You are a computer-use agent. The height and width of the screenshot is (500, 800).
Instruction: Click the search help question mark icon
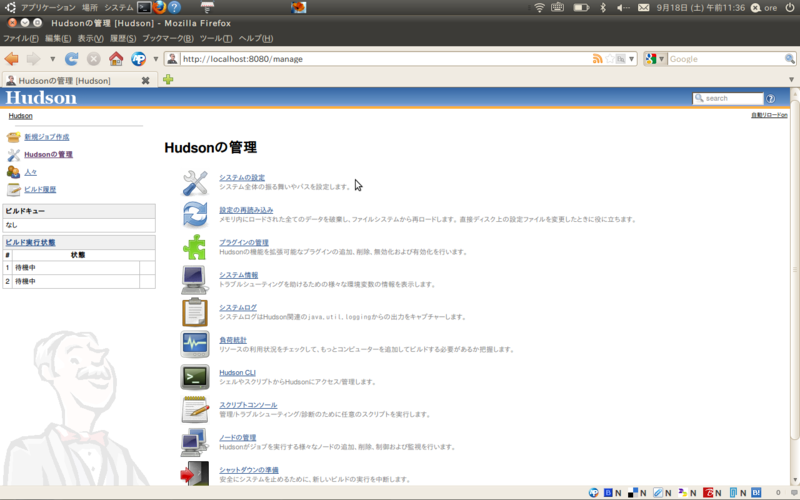[770, 98]
